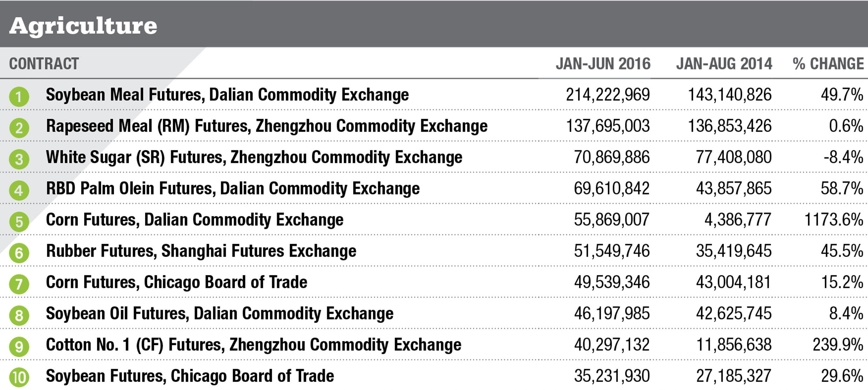868x390 pixels.
Task: Open Corn Futures, Chicago Board of Trade
Action: coord(176,282)
